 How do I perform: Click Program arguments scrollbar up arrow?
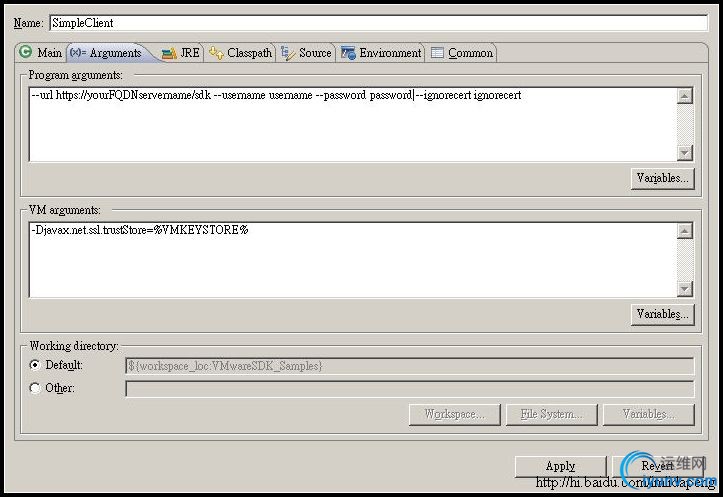[x=685, y=96]
